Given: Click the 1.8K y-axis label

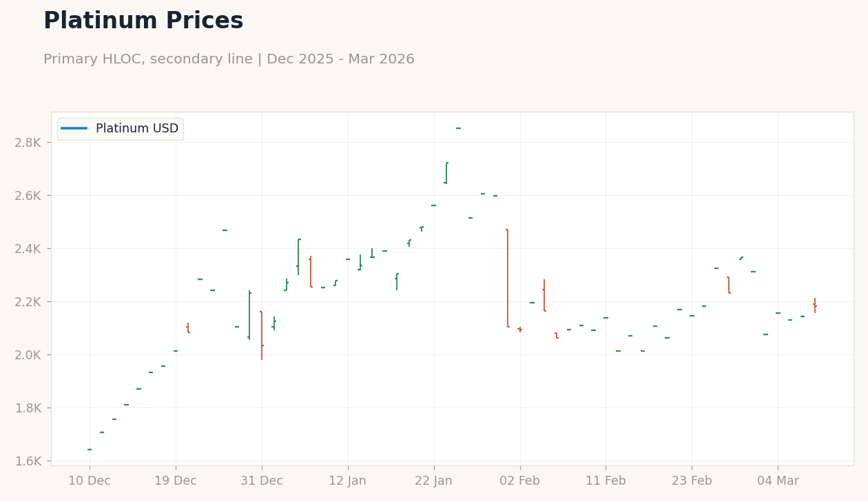Looking at the screenshot, I should pyautogui.click(x=28, y=408).
